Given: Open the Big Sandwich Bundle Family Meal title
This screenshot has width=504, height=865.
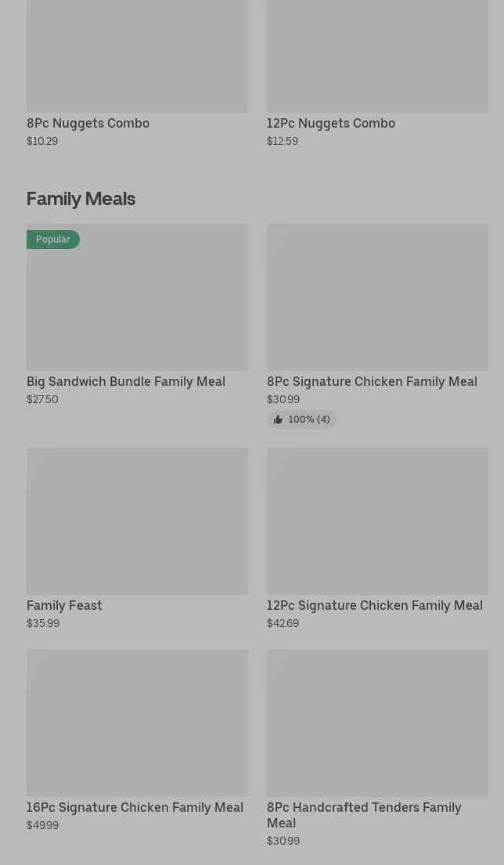Looking at the screenshot, I should coord(126,381).
